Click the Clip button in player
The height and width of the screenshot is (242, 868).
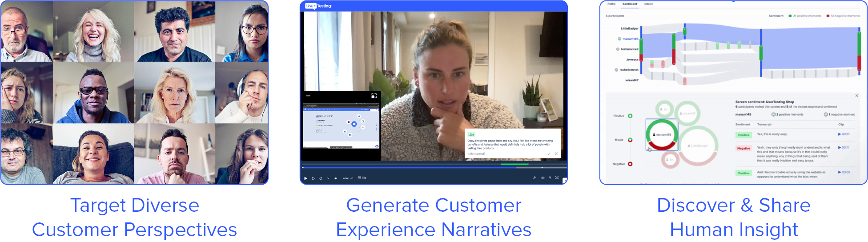tap(362, 178)
